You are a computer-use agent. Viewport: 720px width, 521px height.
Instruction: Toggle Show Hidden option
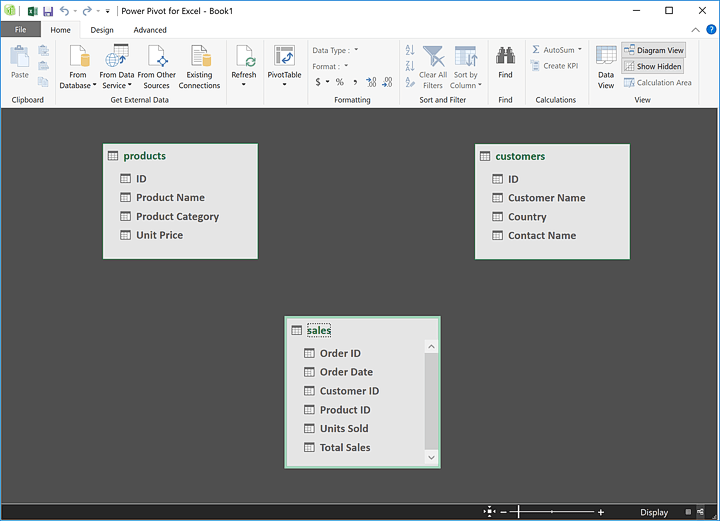(653, 66)
